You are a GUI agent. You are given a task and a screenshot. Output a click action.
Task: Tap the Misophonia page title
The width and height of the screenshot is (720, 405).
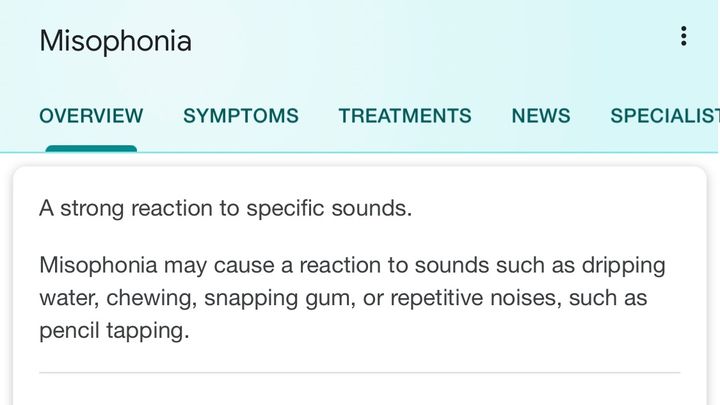(115, 41)
